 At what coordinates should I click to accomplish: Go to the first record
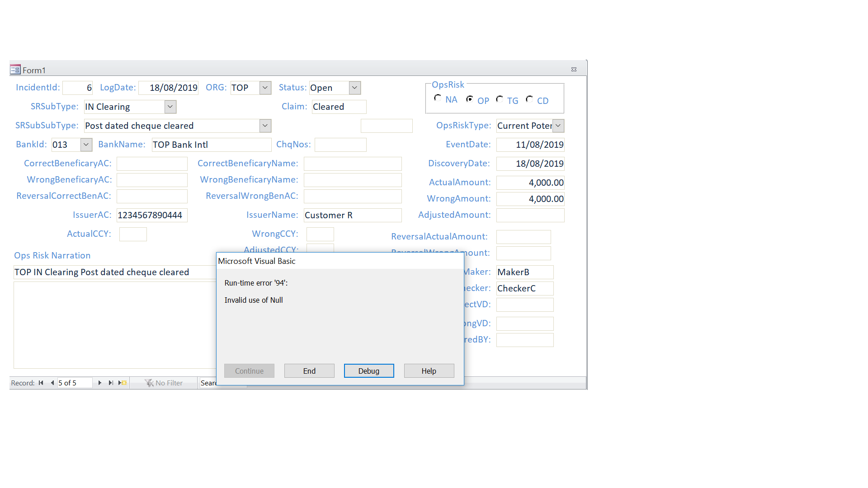[41, 383]
